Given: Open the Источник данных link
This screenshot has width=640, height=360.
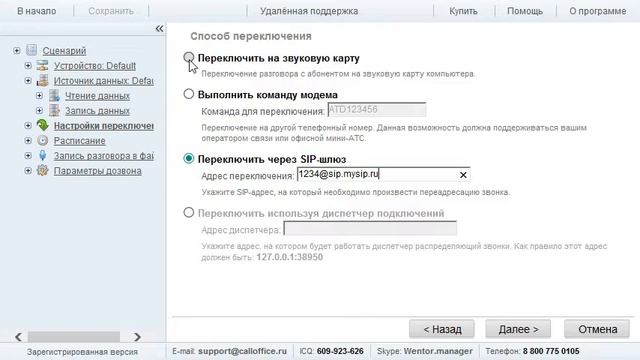Looking at the screenshot, I should click(104, 81).
